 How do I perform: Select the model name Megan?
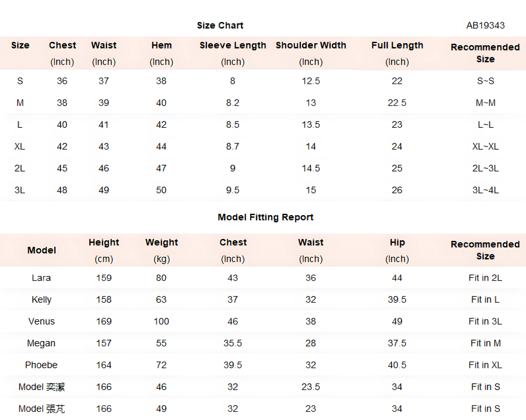pos(41,343)
